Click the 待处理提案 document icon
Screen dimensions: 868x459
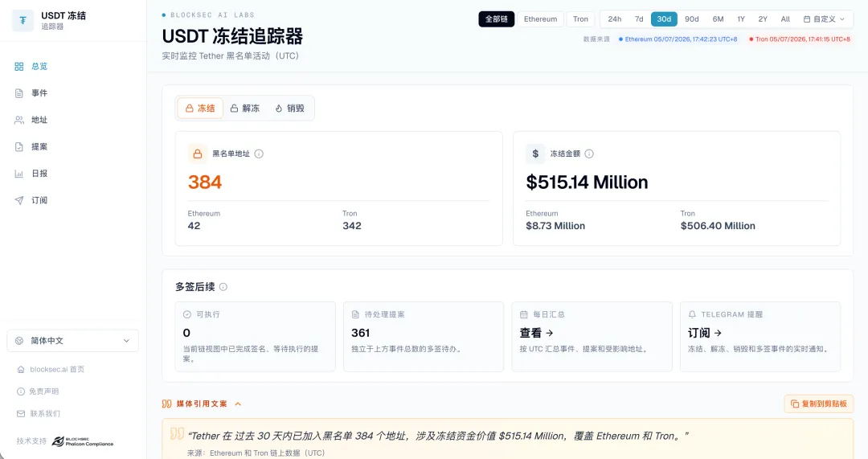355,314
